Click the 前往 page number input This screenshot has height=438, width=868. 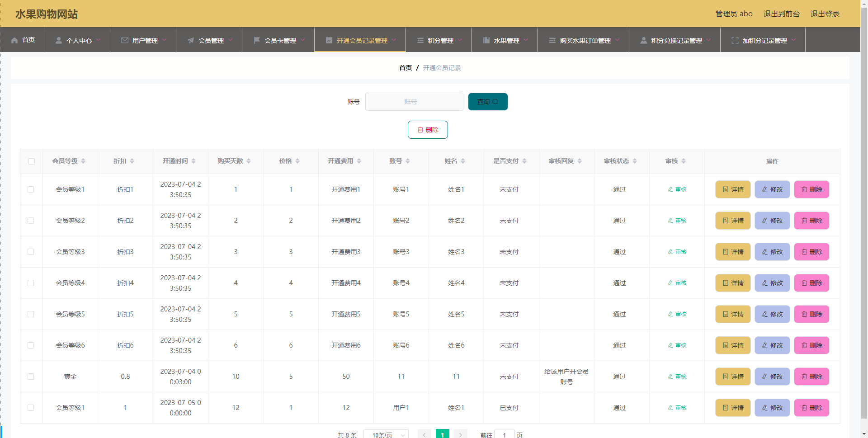pyautogui.click(x=505, y=434)
